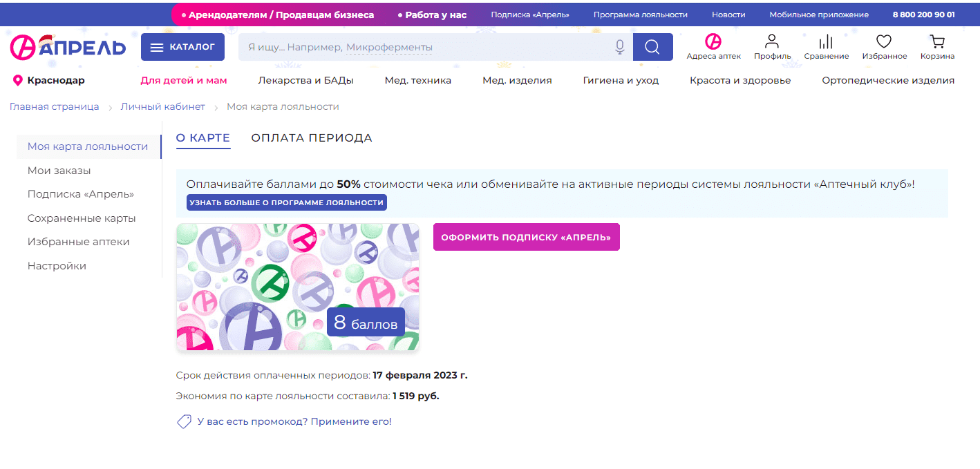Open the Каталог menu button
Image resolution: width=980 pixels, height=469 pixels.
[182, 47]
